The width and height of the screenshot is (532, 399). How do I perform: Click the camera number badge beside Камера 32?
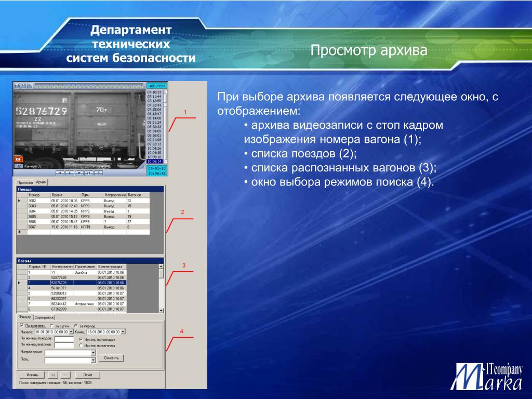tap(19, 166)
